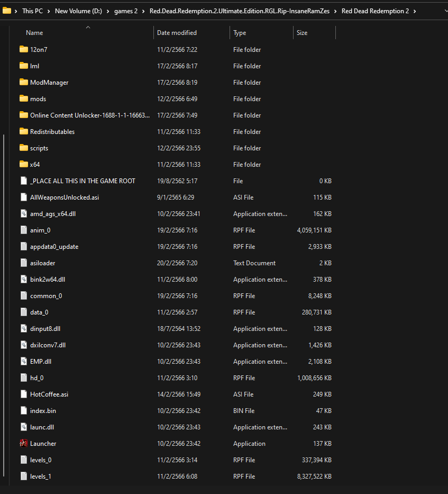This screenshot has width=448, height=494.
Task: Expand chevron after 'Red Dead Redemption 2' breadcrumb
Action: coord(414,11)
